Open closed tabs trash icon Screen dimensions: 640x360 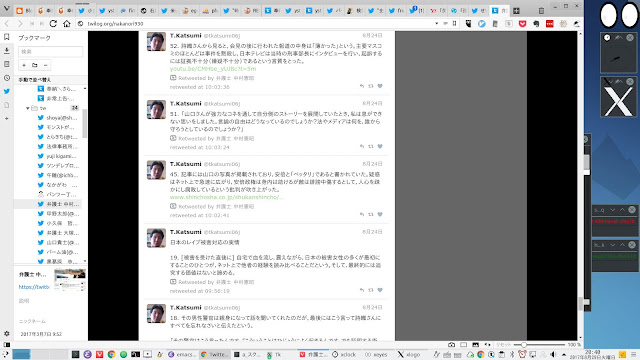(541, 11)
